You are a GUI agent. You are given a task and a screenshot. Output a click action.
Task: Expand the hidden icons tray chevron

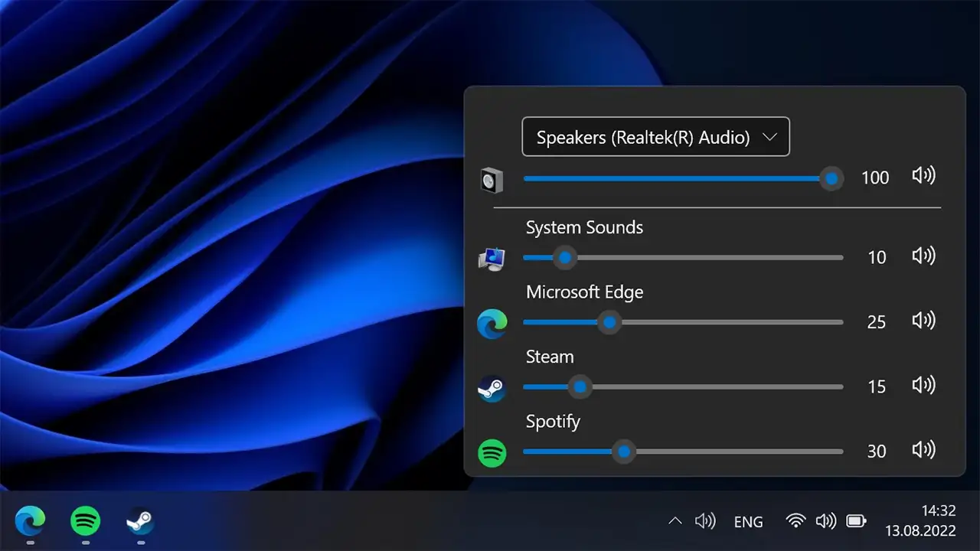(675, 521)
